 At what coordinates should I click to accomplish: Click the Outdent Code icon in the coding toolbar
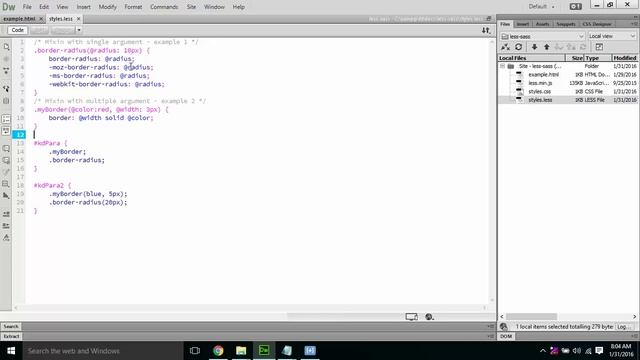6,226
